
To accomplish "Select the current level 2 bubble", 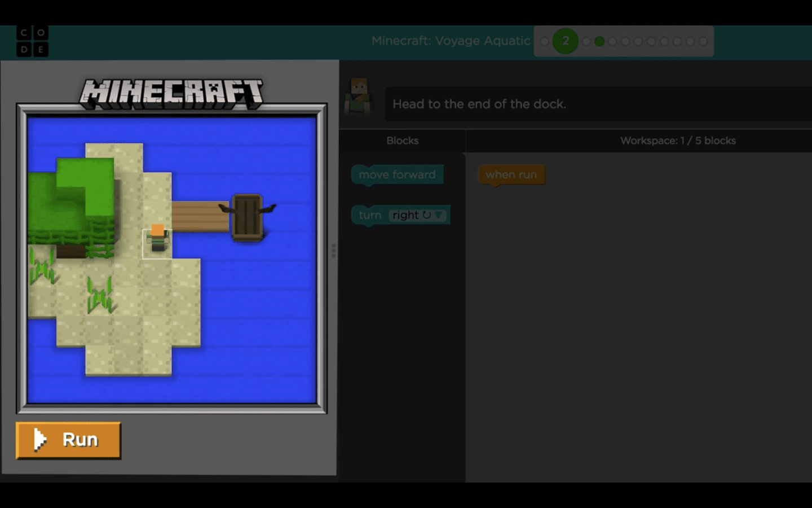I will coord(565,41).
